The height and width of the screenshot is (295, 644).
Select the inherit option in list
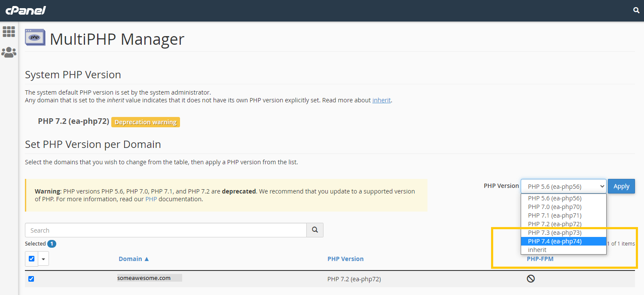point(537,250)
